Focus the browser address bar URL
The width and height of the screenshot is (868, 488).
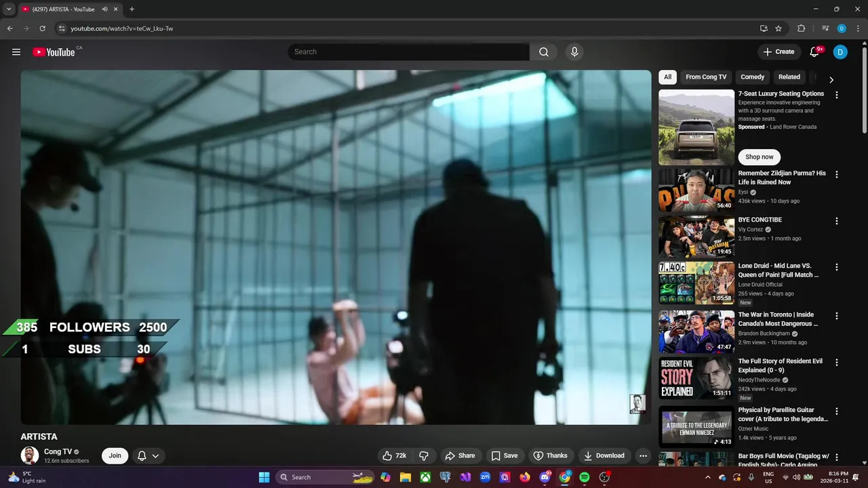122,28
